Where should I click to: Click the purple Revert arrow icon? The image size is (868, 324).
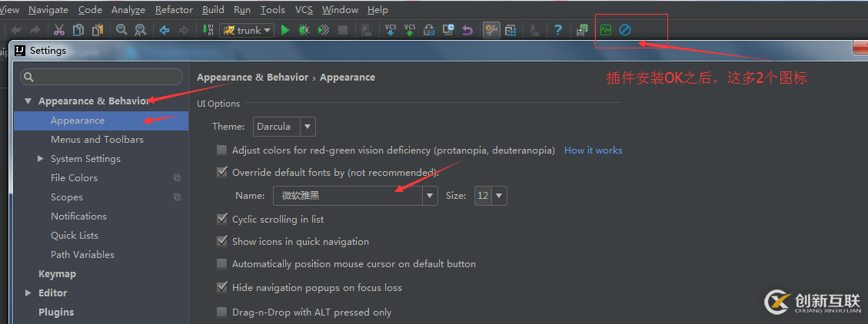[x=467, y=30]
